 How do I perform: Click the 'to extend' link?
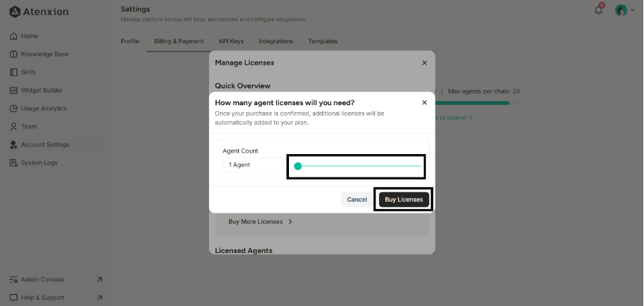click(x=453, y=118)
